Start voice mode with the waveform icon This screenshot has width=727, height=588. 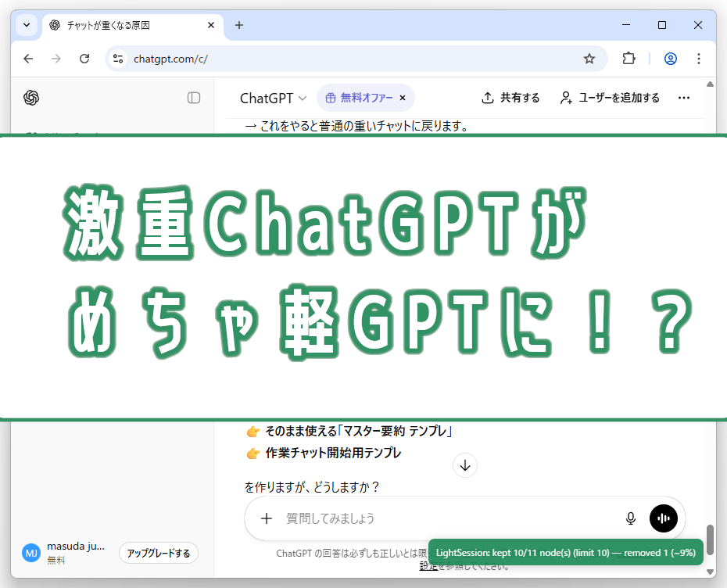664,518
